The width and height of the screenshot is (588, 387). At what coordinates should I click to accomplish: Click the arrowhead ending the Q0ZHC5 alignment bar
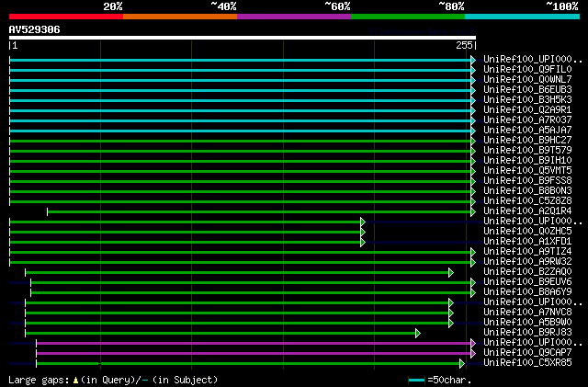(363, 232)
